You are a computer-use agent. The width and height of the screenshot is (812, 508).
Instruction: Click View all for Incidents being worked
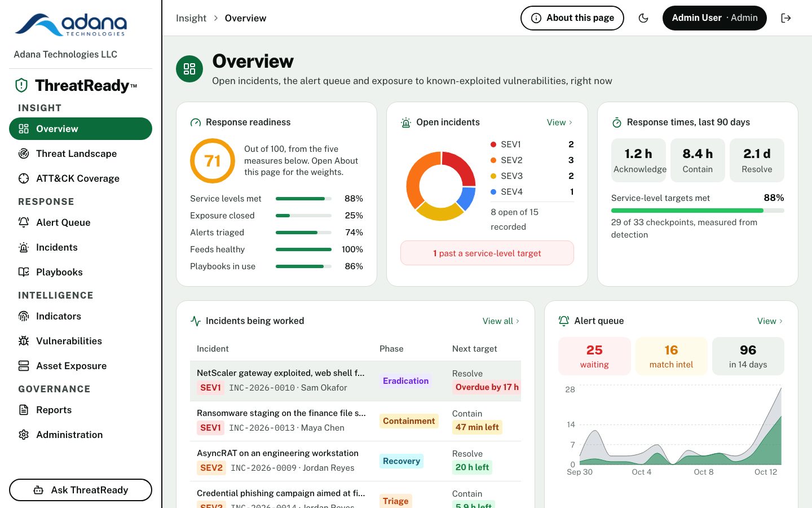point(501,321)
